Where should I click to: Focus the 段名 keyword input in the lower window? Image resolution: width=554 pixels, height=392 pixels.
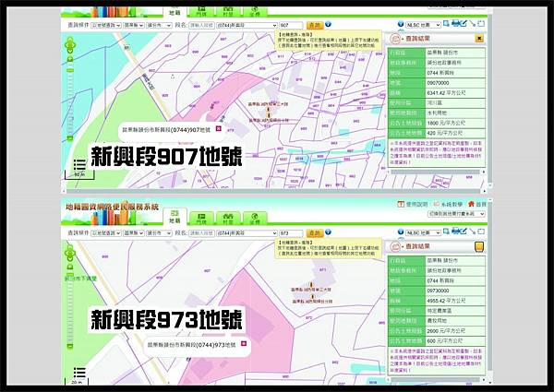click(201, 233)
